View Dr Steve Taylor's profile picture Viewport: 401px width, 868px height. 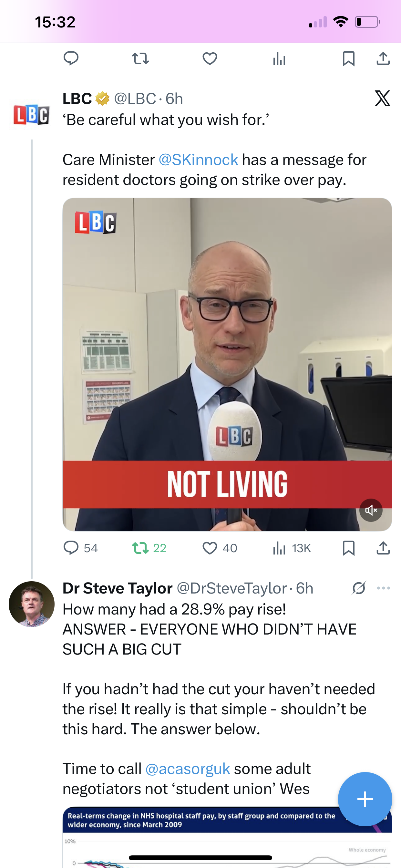tap(31, 604)
